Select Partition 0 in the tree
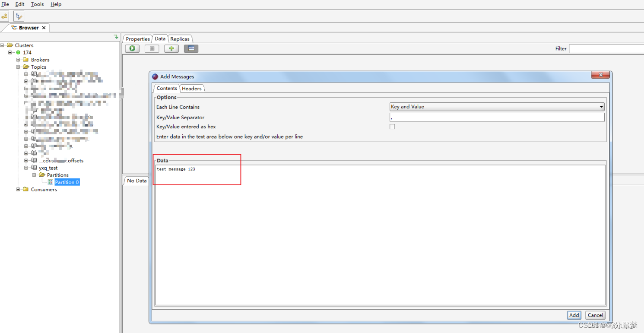Image resolution: width=644 pixels, height=333 pixels. click(67, 182)
